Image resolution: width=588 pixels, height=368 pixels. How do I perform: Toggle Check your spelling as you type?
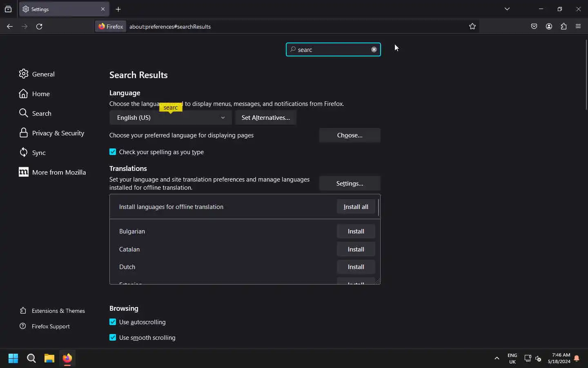113,152
